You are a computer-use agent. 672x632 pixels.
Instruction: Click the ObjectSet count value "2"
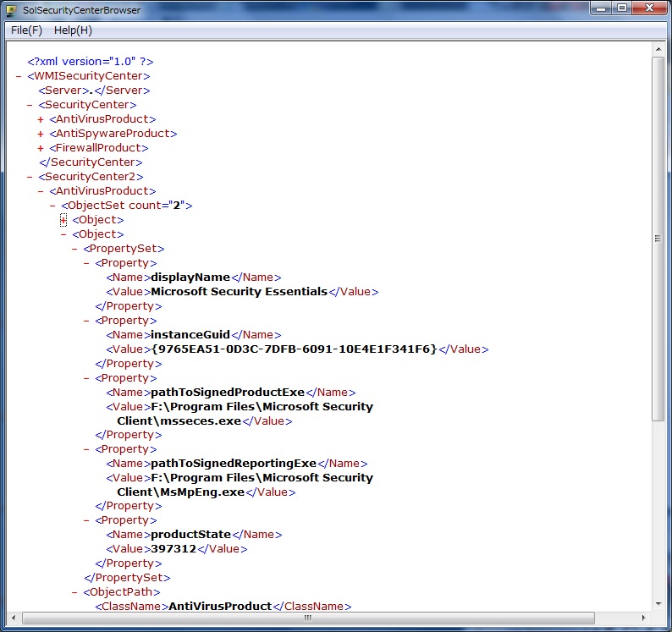pyautogui.click(x=176, y=206)
